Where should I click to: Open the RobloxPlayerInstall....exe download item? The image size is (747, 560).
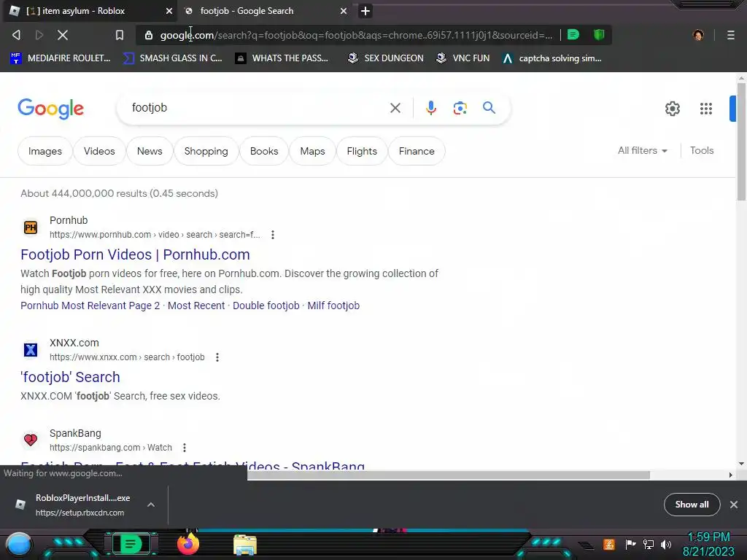point(82,505)
